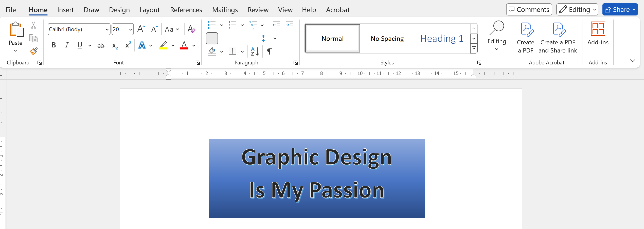644x229 pixels.
Task: Click the Increase Indent icon
Action: [x=289, y=25]
